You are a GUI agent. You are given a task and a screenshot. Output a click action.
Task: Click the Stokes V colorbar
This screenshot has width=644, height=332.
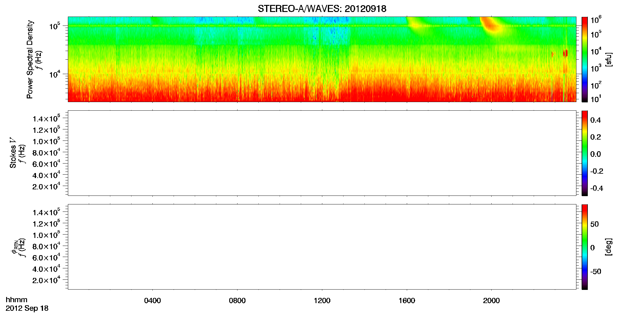pos(585,153)
